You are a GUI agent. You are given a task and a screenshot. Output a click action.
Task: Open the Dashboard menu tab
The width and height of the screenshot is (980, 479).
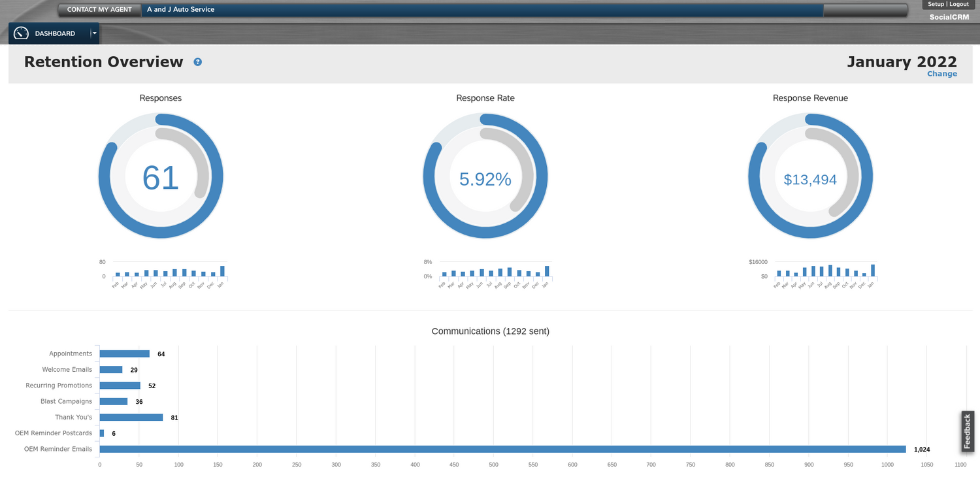[x=55, y=33]
